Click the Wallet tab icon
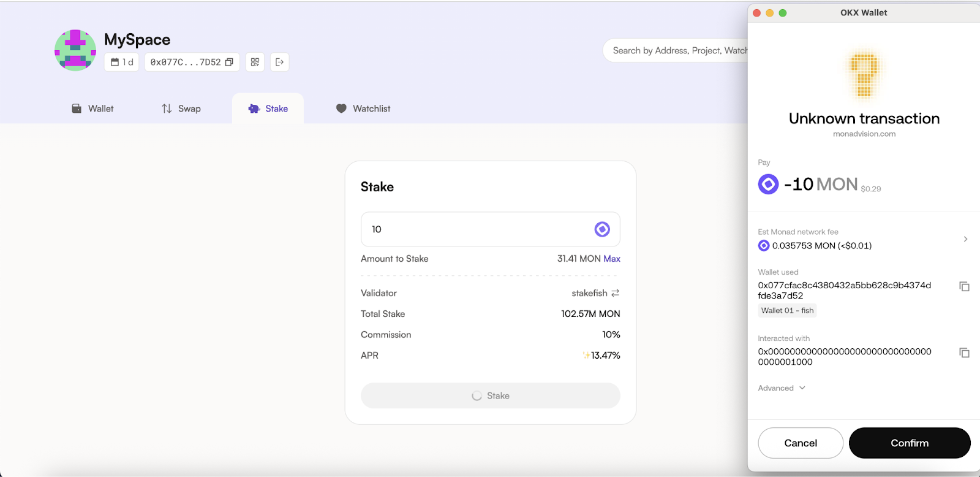 pyautogui.click(x=77, y=109)
